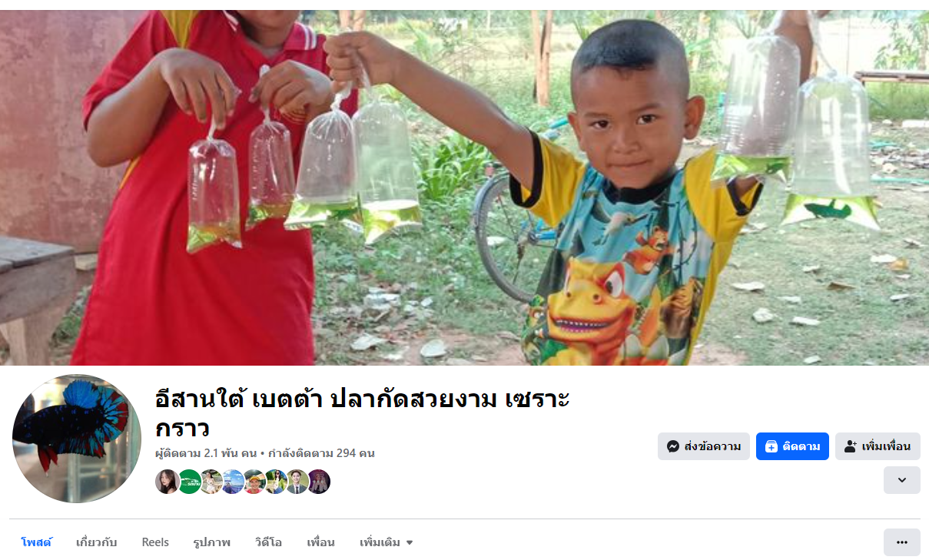
Task: Open the เกี่ยวกับ tab
Action: [x=97, y=542]
